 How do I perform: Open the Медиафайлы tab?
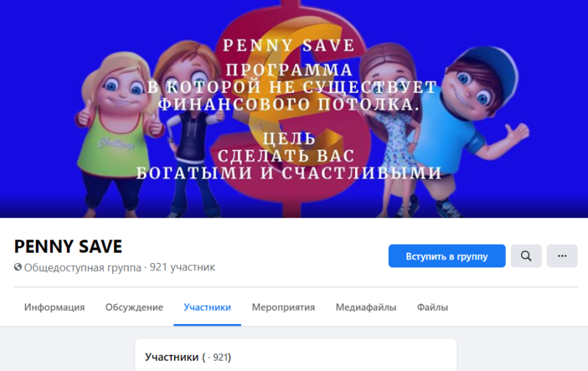tap(365, 307)
